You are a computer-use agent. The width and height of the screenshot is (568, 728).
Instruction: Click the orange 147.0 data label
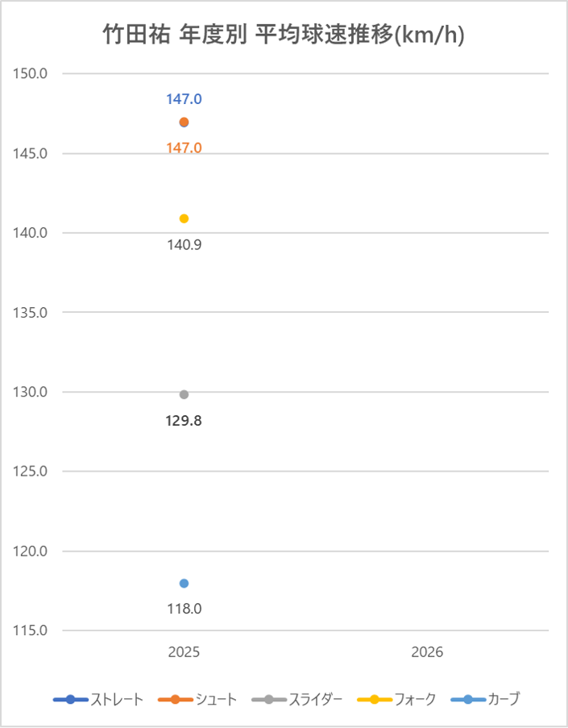point(184,148)
